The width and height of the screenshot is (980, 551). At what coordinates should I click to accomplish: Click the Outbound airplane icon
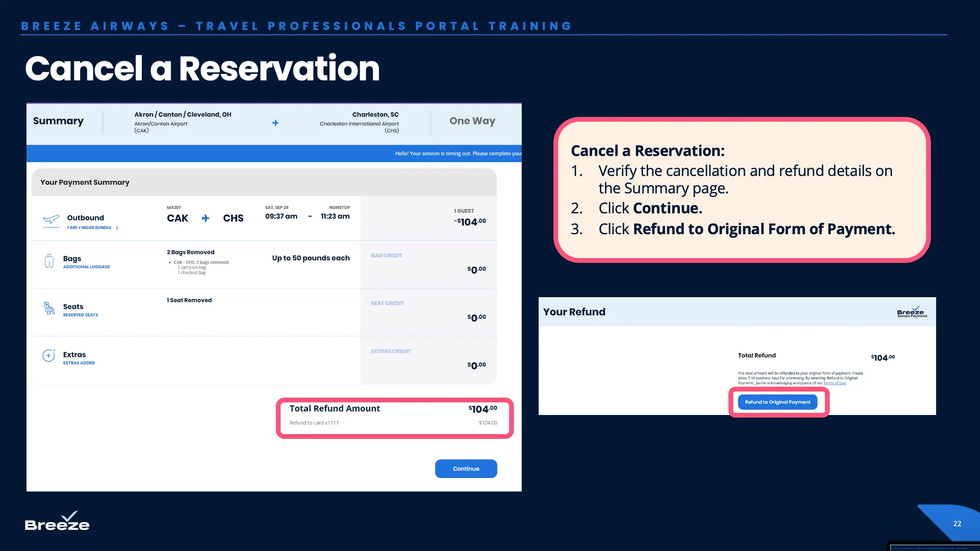point(51,219)
